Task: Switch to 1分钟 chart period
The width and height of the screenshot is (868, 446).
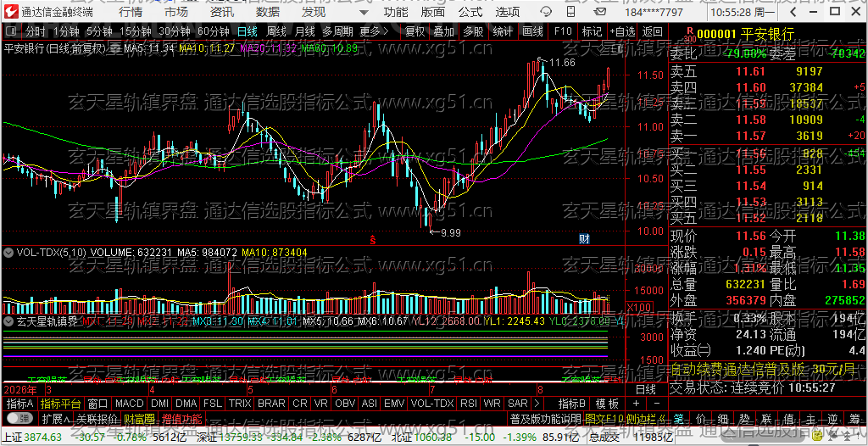Action: (66, 31)
